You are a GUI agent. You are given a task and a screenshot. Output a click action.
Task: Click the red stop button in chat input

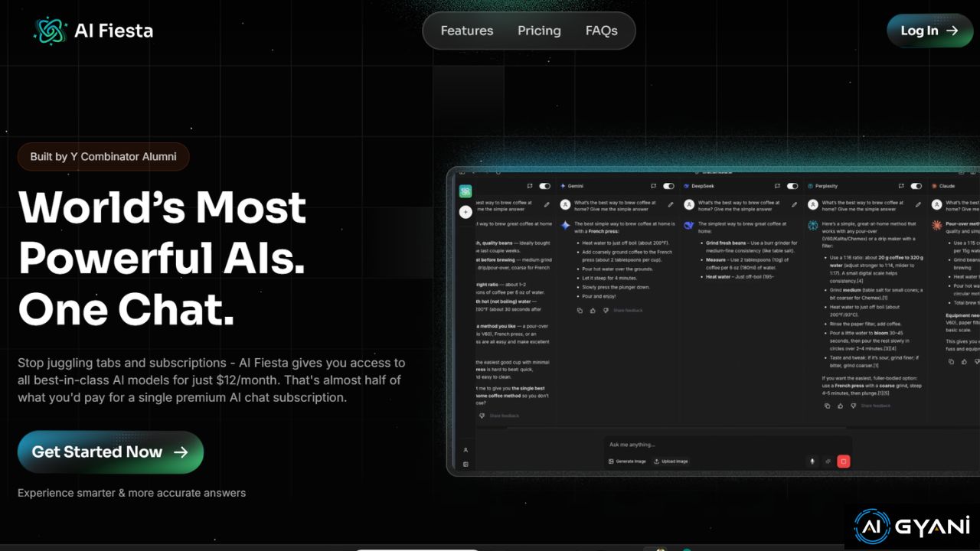coord(844,461)
